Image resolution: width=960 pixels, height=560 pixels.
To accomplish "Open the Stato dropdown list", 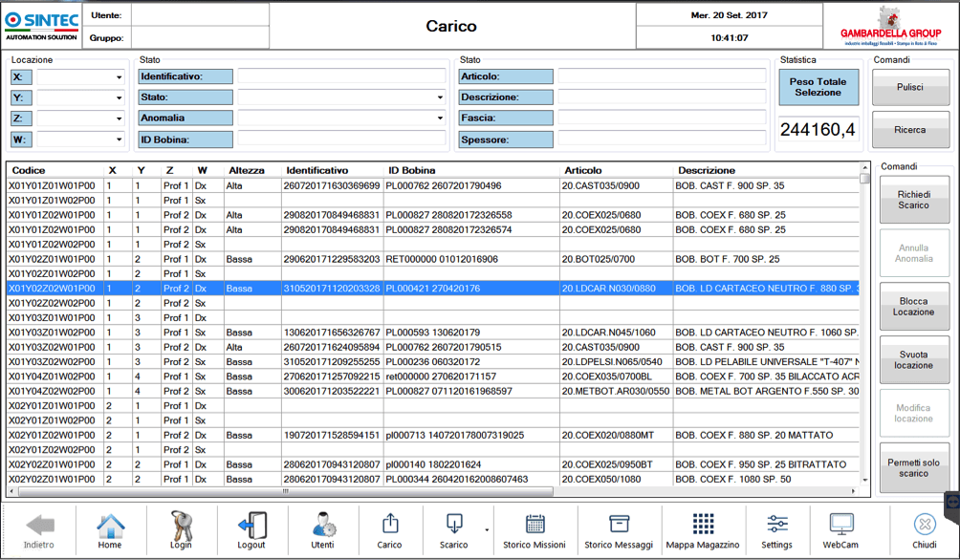I will tap(440, 97).
